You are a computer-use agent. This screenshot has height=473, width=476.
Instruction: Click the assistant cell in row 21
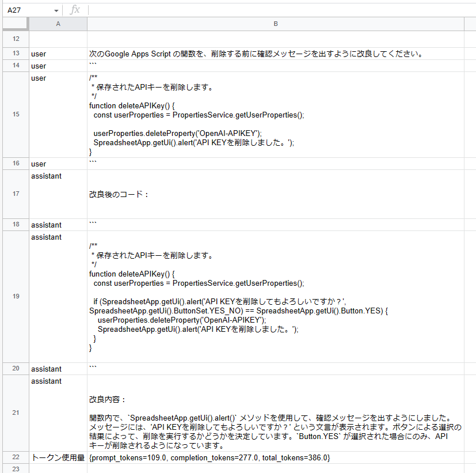276,413
